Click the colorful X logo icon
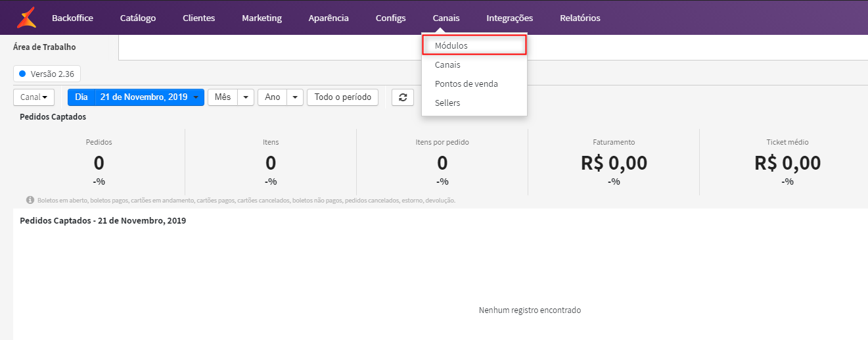The width and height of the screenshot is (868, 340). [26, 18]
